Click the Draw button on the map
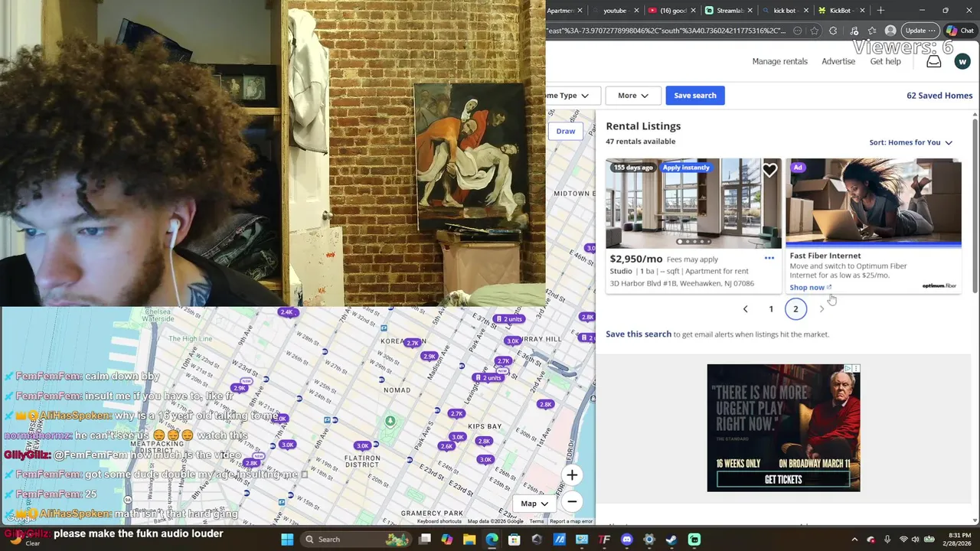 (566, 131)
